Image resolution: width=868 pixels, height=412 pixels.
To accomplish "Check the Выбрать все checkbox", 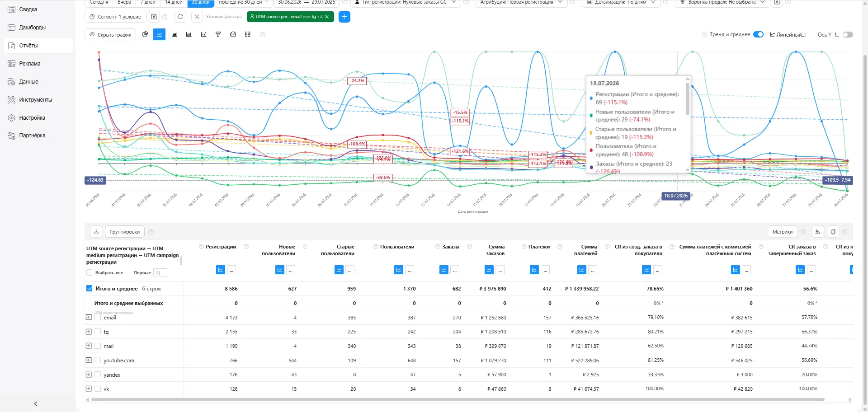I will pos(89,272).
